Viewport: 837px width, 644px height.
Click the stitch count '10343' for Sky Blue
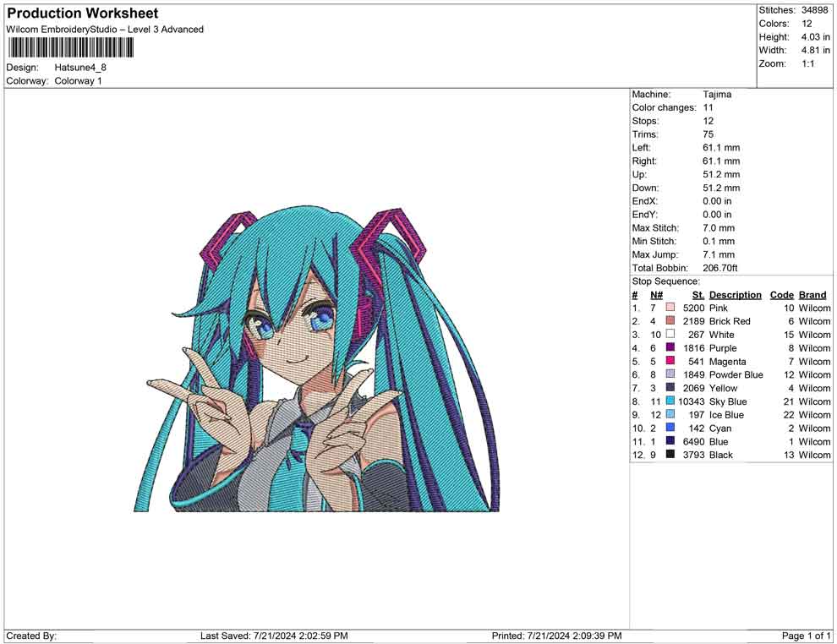click(692, 401)
